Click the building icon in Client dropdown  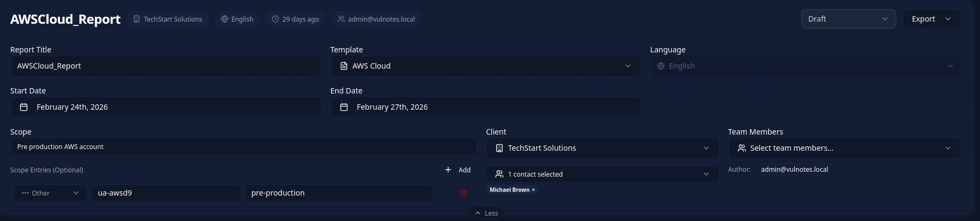click(499, 148)
